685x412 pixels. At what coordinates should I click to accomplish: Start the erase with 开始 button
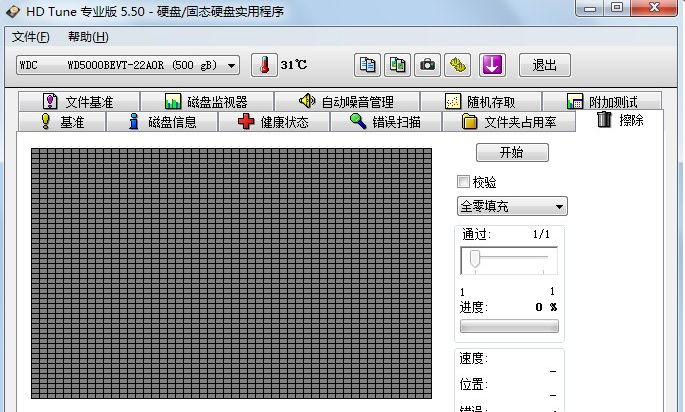512,152
